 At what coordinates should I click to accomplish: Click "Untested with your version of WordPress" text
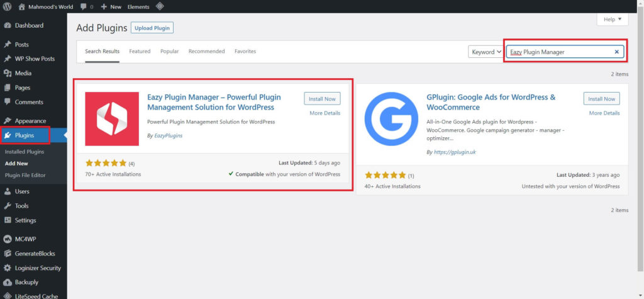pyautogui.click(x=571, y=186)
